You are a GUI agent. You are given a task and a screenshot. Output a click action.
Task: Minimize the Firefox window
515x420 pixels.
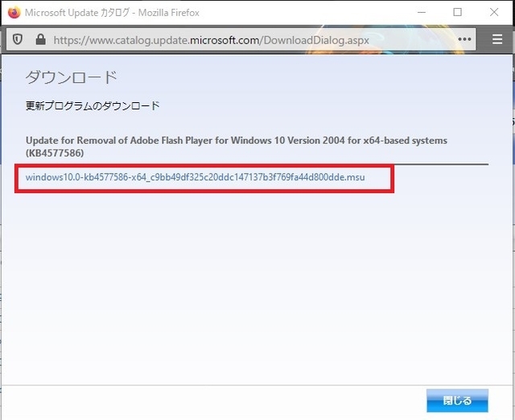tap(422, 13)
